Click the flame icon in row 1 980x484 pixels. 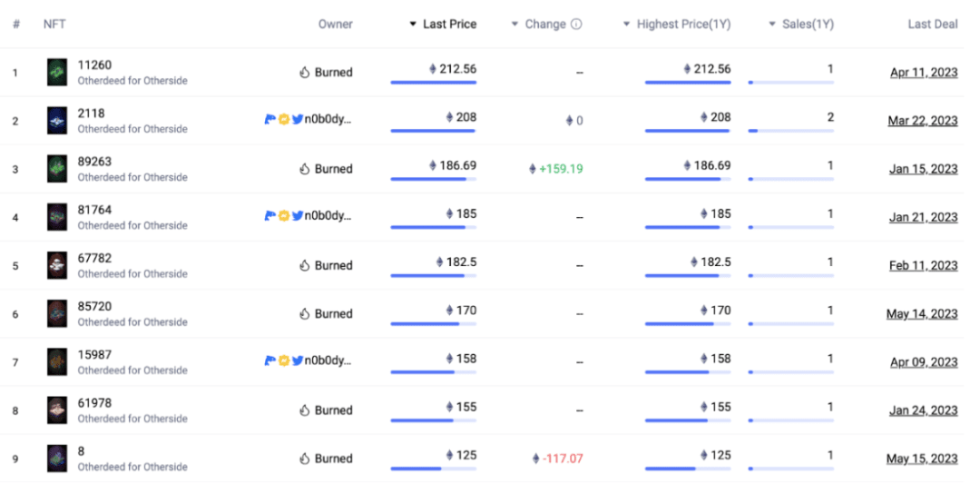305,73
